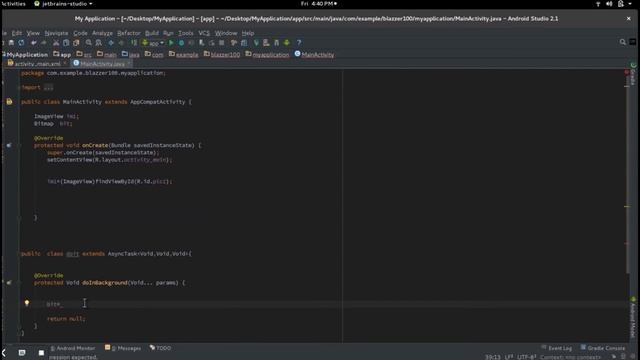Run the app with the green play icon
640x360 pixels.
click(x=171, y=42)
